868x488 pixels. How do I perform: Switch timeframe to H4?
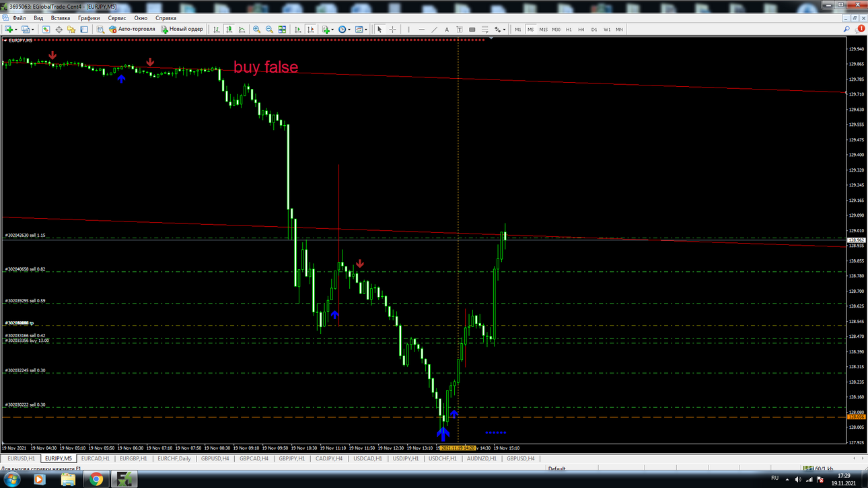[x=581, y=30]
